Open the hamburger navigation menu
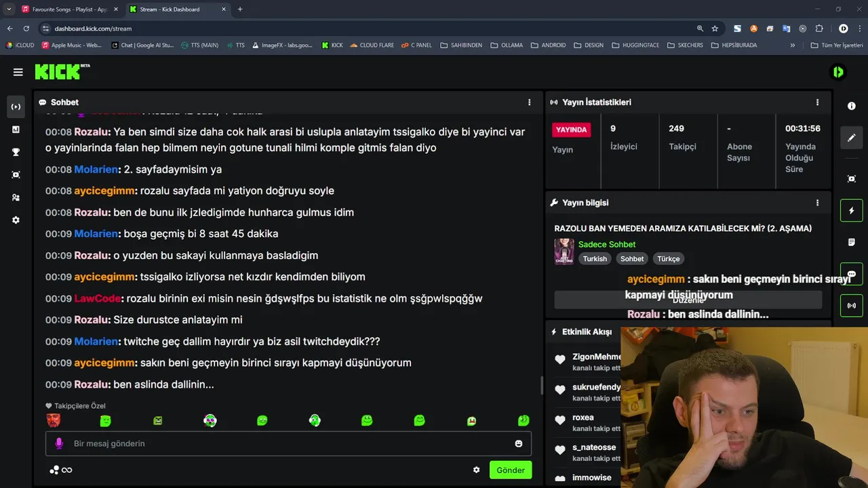 tap(18, 72)
